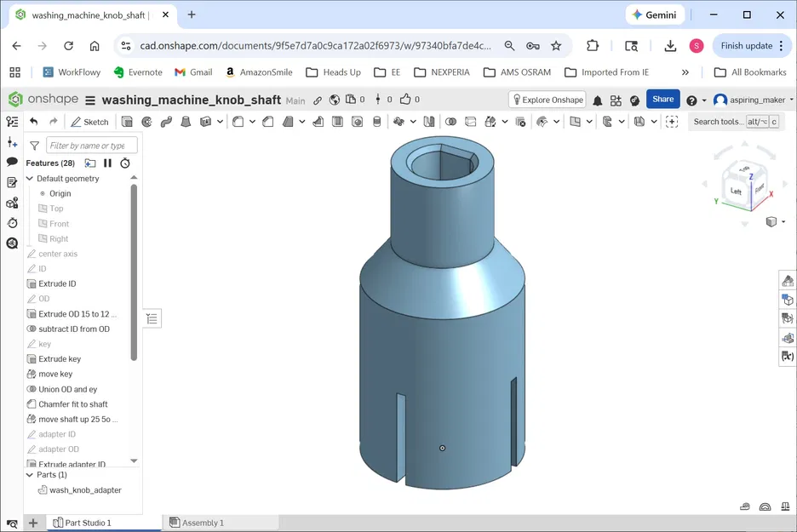Select the Revolve tool
This screenshot has height=532, width=797.
(x=146, y=121)
